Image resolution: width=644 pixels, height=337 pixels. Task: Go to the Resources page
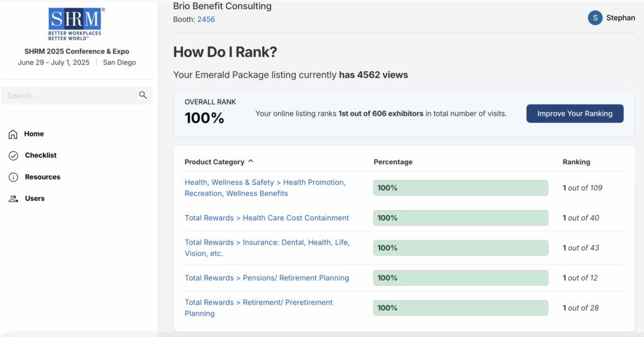(43, 177)
